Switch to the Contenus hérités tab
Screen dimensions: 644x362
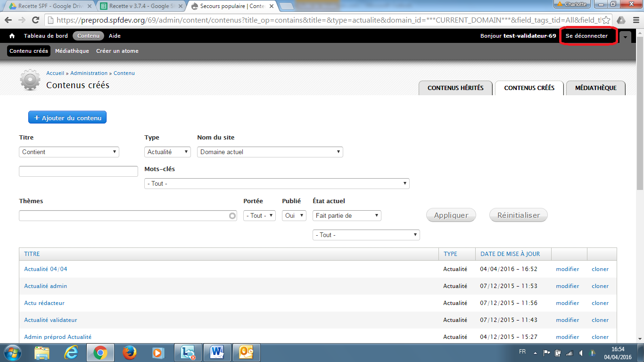455,88
